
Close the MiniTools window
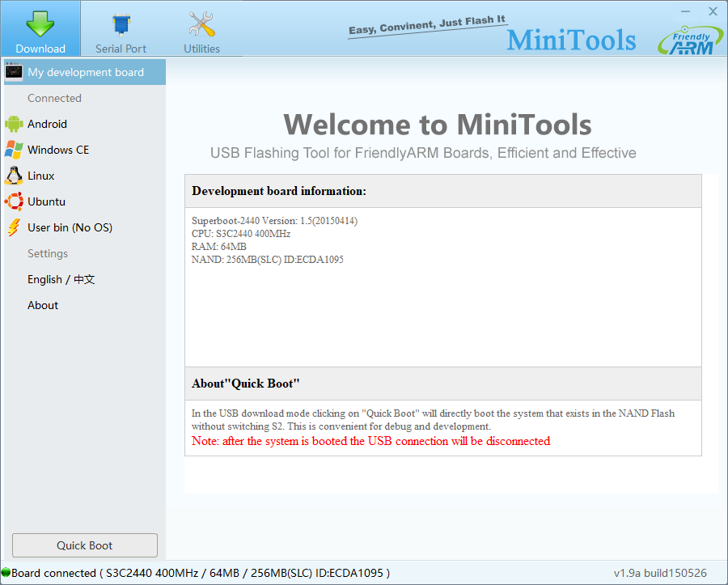click(713, 11)
